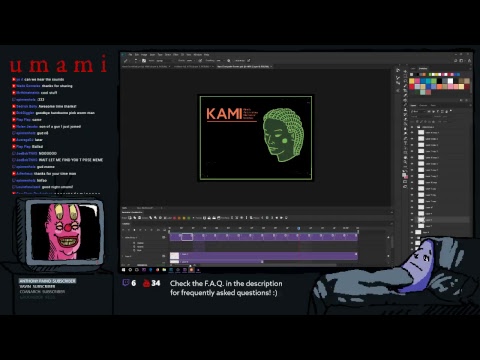Open the timeline settings gear icon

151,230
